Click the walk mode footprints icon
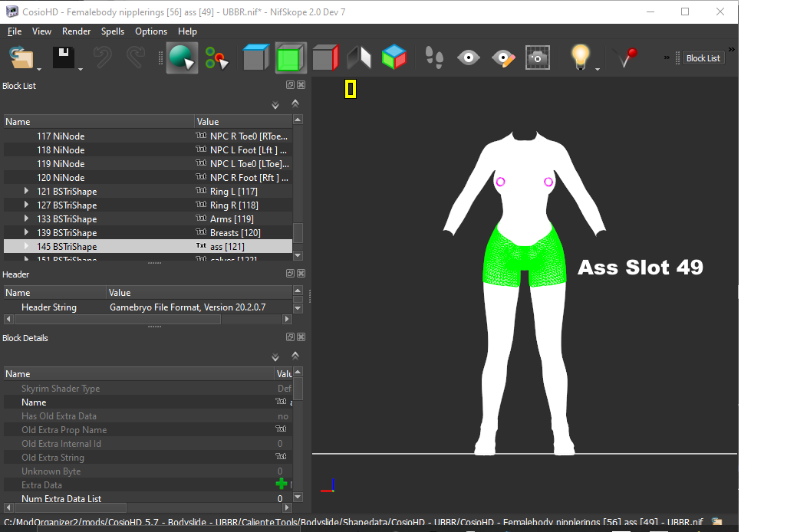 434,57
